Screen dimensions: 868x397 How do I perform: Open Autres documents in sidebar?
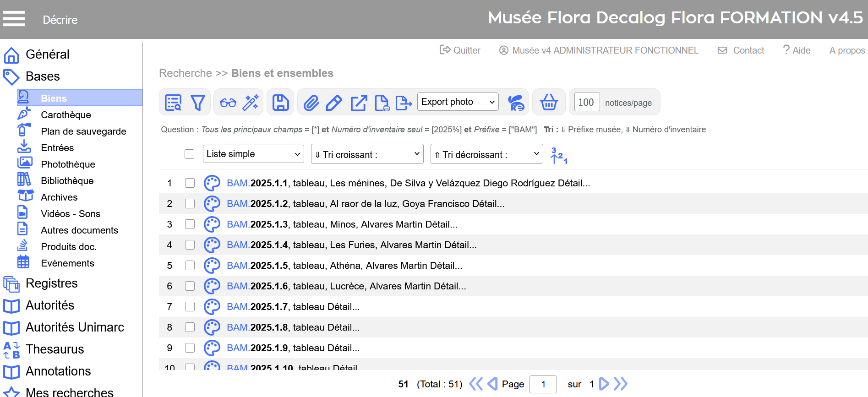[x=80, y=230]
